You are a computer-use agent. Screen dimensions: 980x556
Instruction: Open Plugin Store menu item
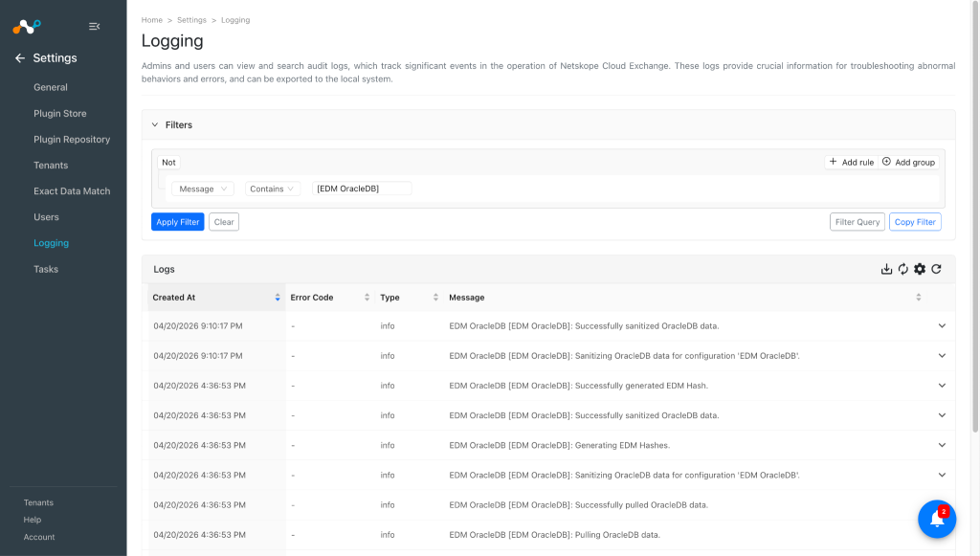[60, 114]
